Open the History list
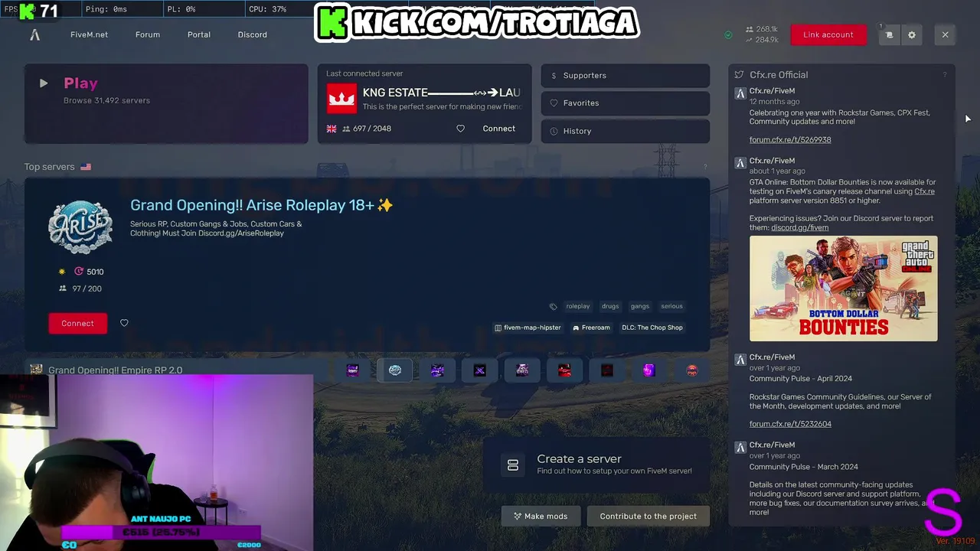The height and width of the screenshot is (551, 980). [x=626, y=131]
